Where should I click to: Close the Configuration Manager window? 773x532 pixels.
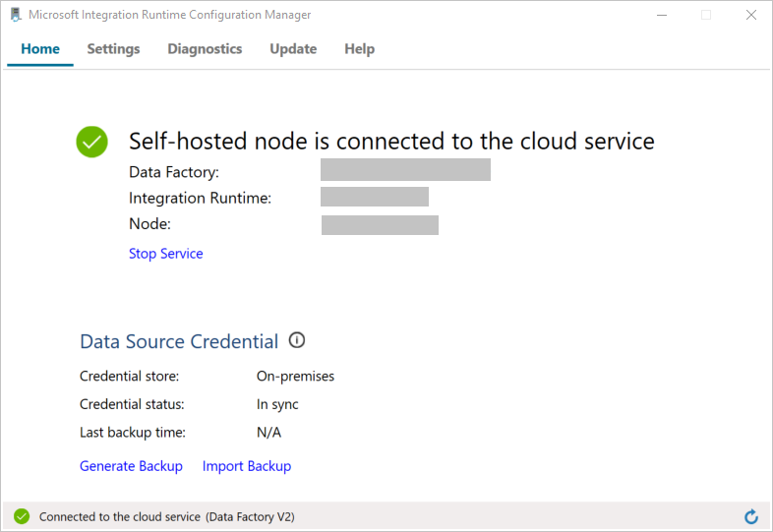pos(750,15)
